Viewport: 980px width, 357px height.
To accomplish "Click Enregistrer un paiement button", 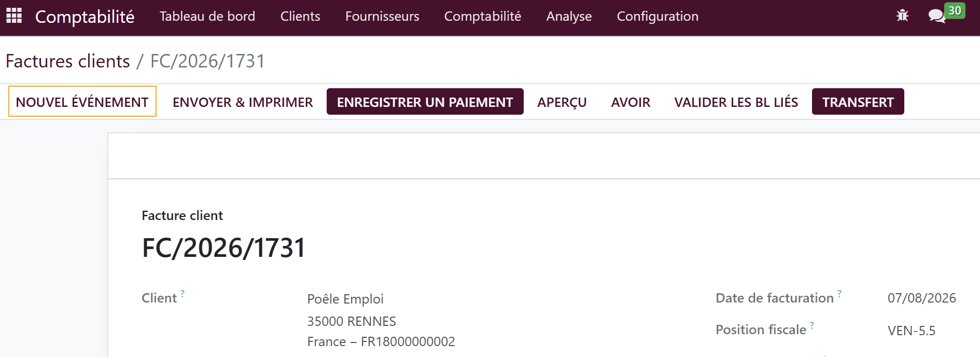I will [425, 102].
